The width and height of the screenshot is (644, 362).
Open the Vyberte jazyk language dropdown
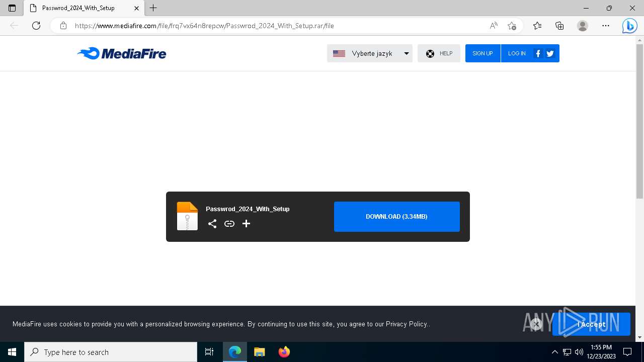point(370,53)
